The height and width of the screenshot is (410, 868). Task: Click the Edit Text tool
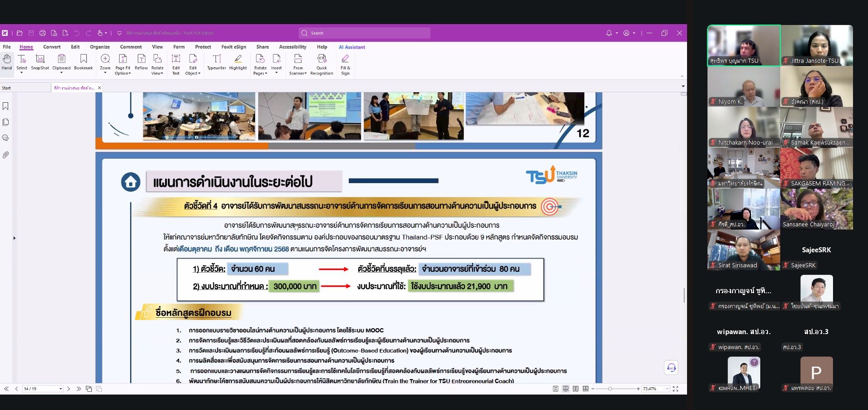click(176, 64)
